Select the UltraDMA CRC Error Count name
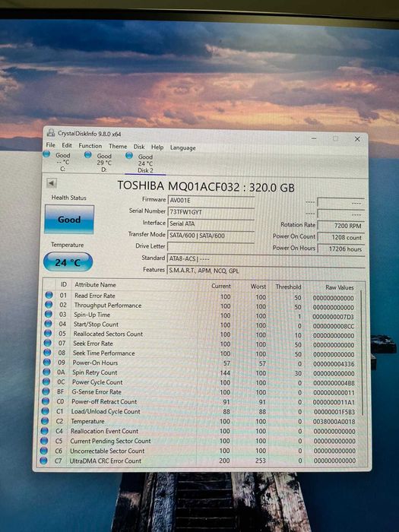Screen dimensions: 399x532 pos(105,461)
